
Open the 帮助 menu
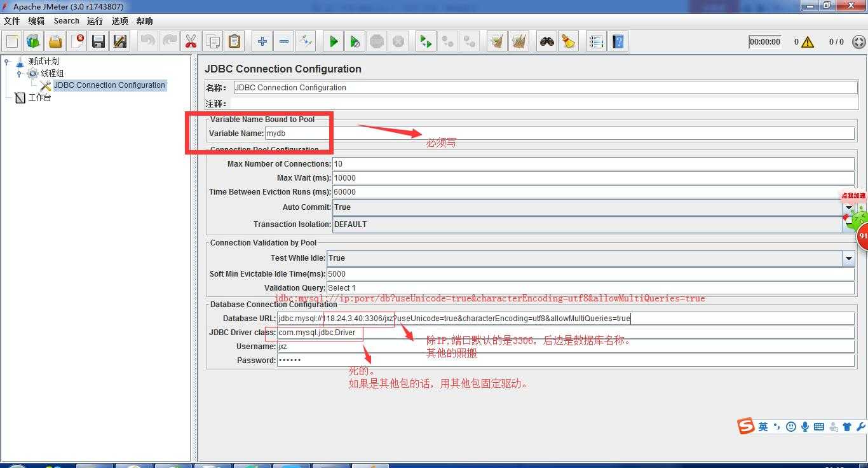(144, 21)
